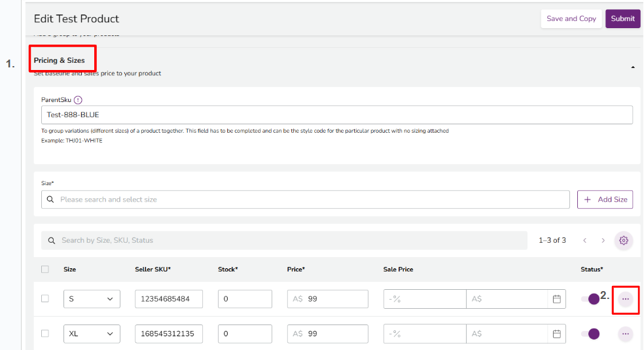This screenshot has width=644, height=350.
Task: Open sale date calendar for S row
Action: pyautogui.click(x=557, y=299)
